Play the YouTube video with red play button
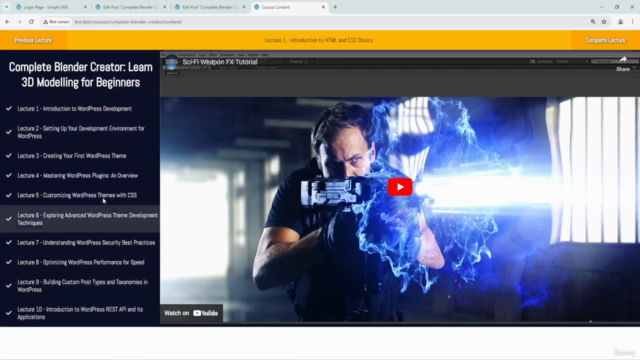This screenshot has height=360, width=640. tap(400, 187)
